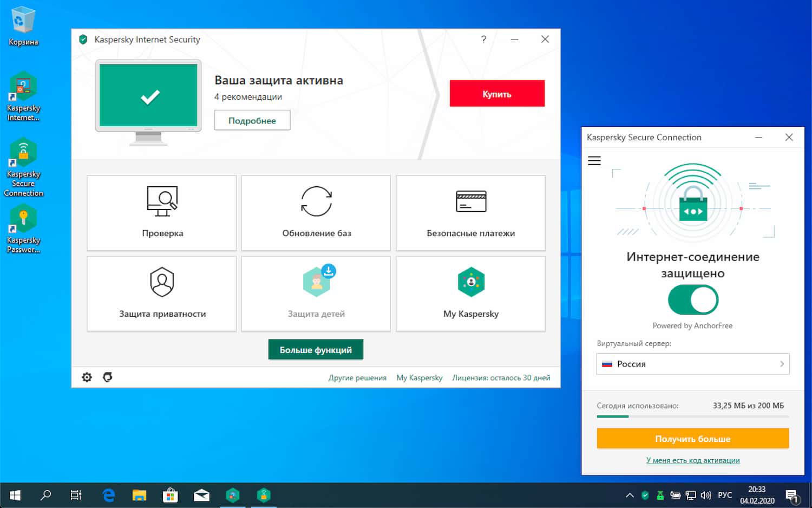The height and width of the screenshot is (508, 812).
Task: Expand hidden tray icons chevron
Action: tap(630, 494)
